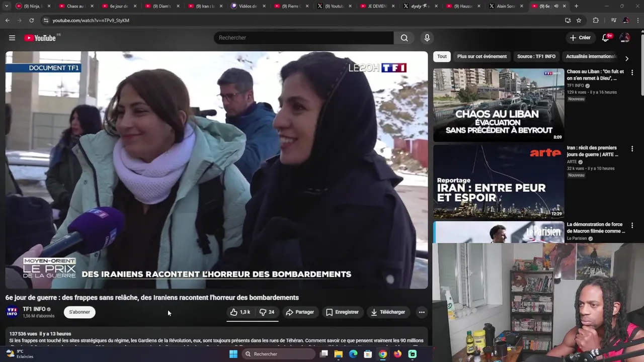
Task: Open Task View on taskbar
Action: pos(324,354)
